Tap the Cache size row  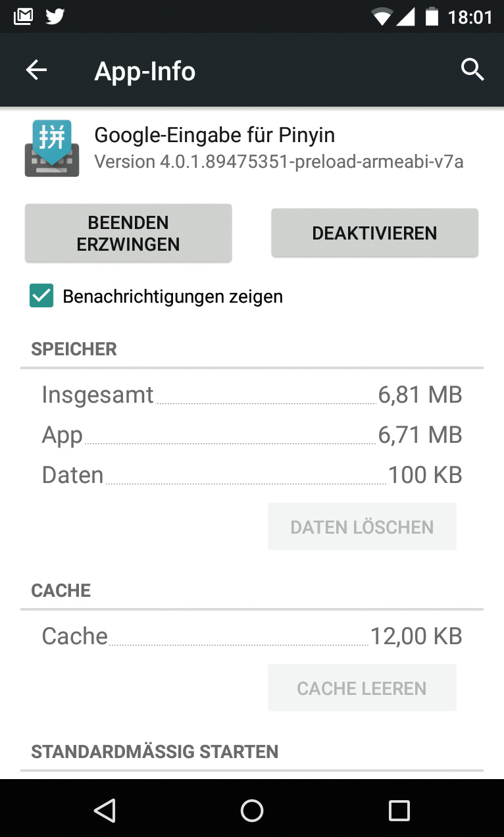252,636
